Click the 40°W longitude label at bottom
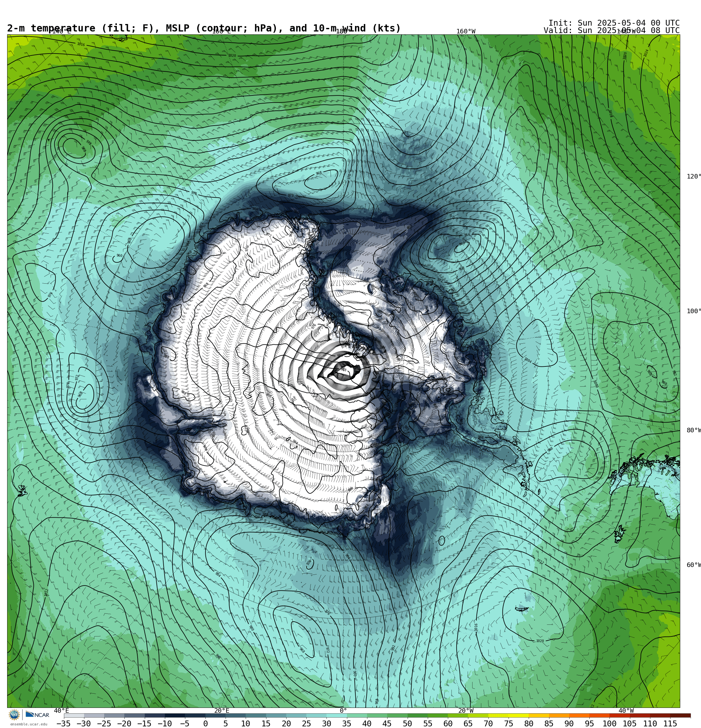 (626, 710)
